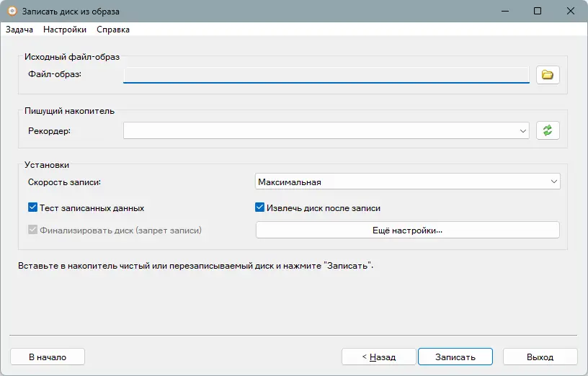Go back with the Назад button

[378, 357]
